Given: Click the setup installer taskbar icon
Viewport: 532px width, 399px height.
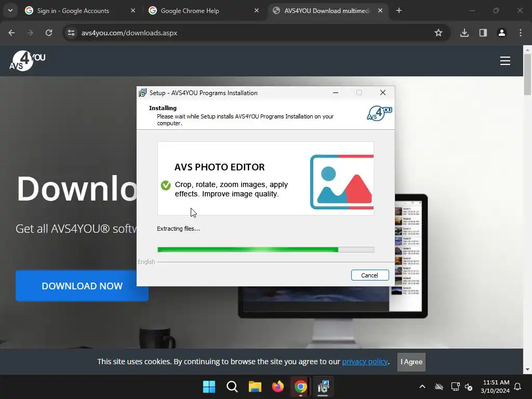Looking at the screenshot, I should pos(323,387).
